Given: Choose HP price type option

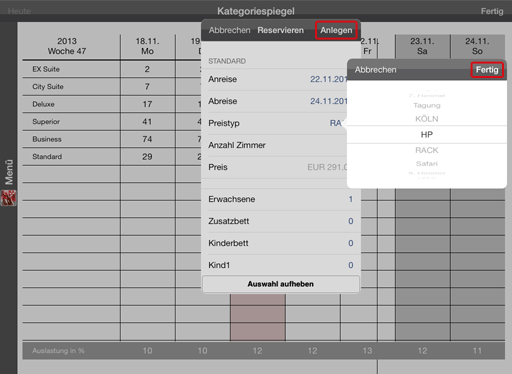Looking at the screenshot, I should pos(427,135).
